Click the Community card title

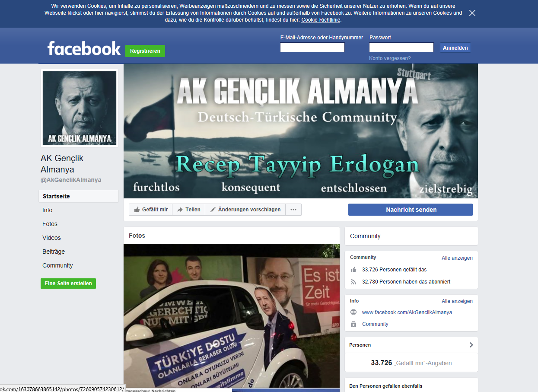[x=365, y=236]
